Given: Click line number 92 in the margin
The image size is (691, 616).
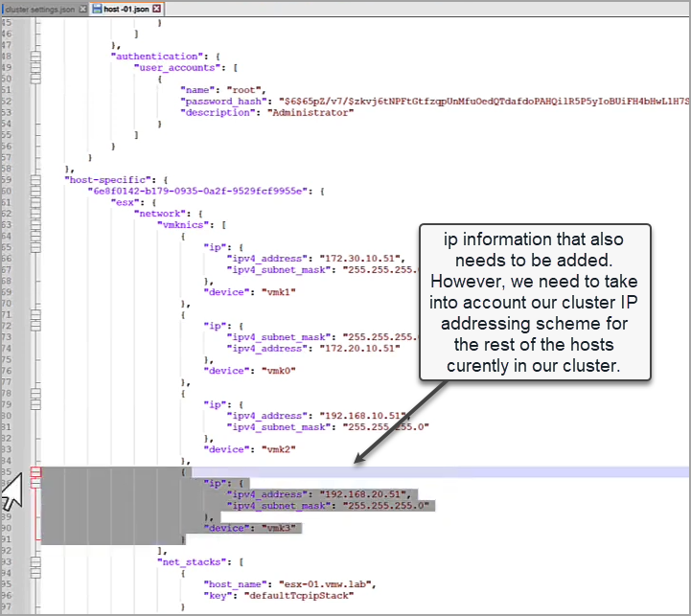Looking at the screenshot, I should point(7,551).
